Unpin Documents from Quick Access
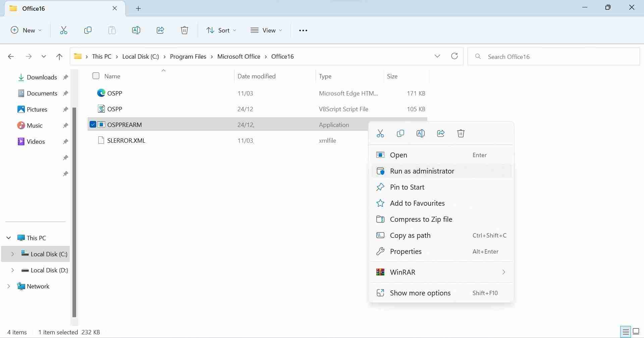 tap(66, 93)
